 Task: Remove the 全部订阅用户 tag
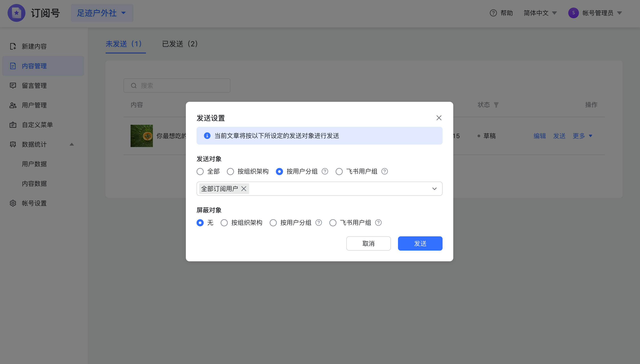pos(244,189)
